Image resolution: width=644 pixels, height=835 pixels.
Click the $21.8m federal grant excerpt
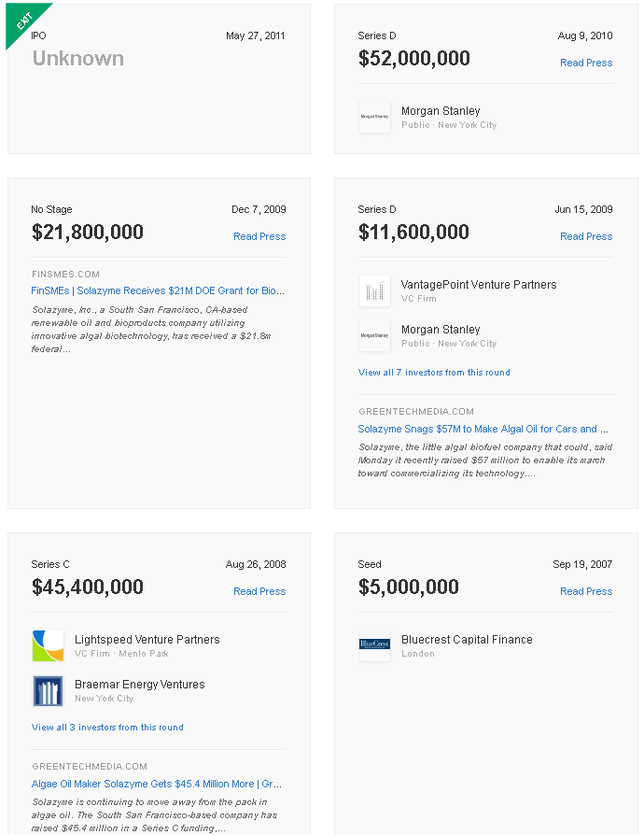click(x=151, y=329)
